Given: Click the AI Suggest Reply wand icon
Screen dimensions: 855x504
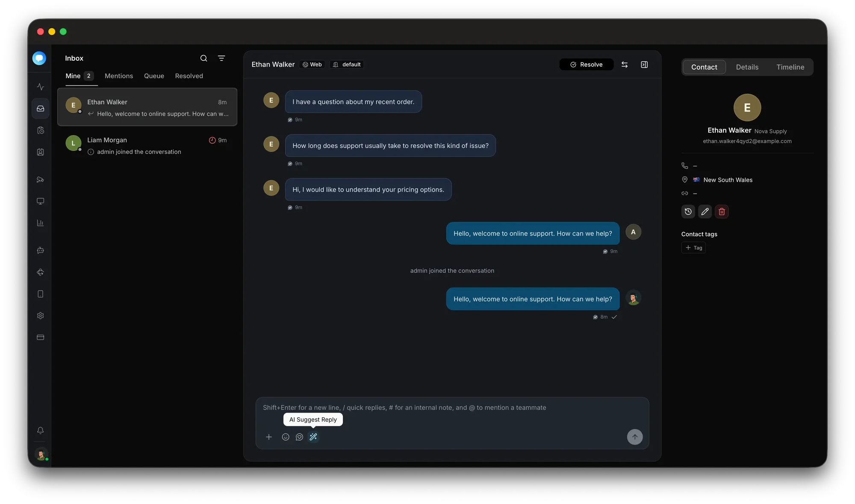Looking at the screenshot, I should click(313, 437).
